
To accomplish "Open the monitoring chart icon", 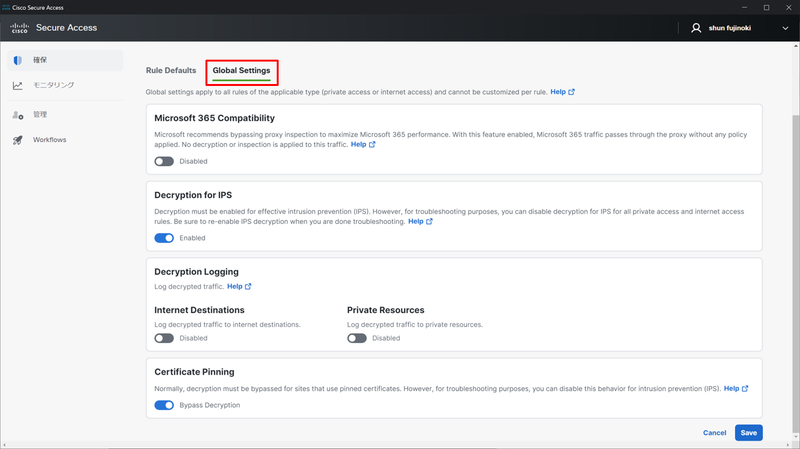I will coord(18,85).
